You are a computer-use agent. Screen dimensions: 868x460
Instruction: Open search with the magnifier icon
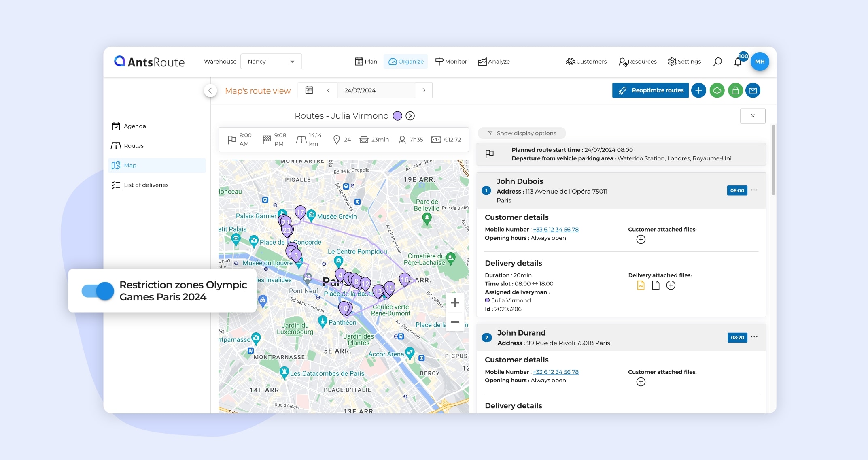pyautogui.click(x=717, y=62)
